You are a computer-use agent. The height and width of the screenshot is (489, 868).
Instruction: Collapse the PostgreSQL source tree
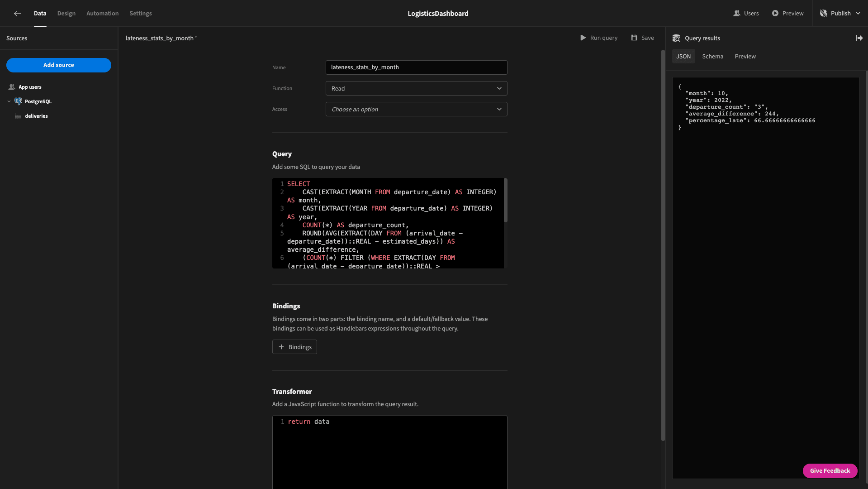(x=9, y=101)
